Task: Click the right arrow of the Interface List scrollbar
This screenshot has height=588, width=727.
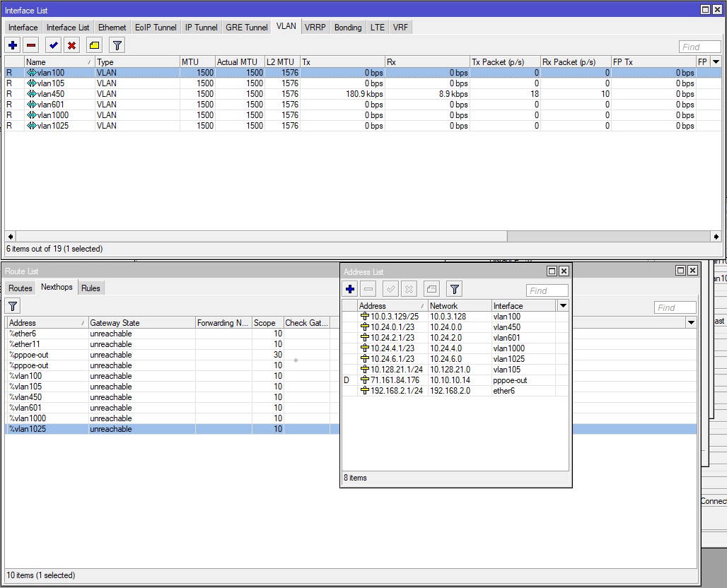Action: [x=716, y=236]
